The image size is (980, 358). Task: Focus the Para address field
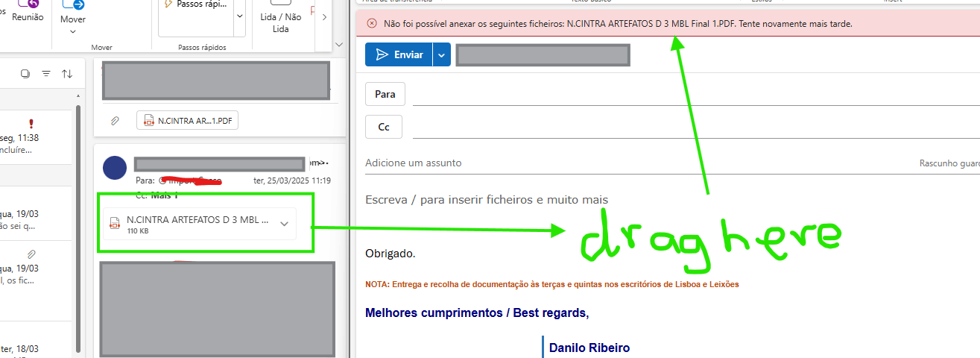click(x=696, y=95)
